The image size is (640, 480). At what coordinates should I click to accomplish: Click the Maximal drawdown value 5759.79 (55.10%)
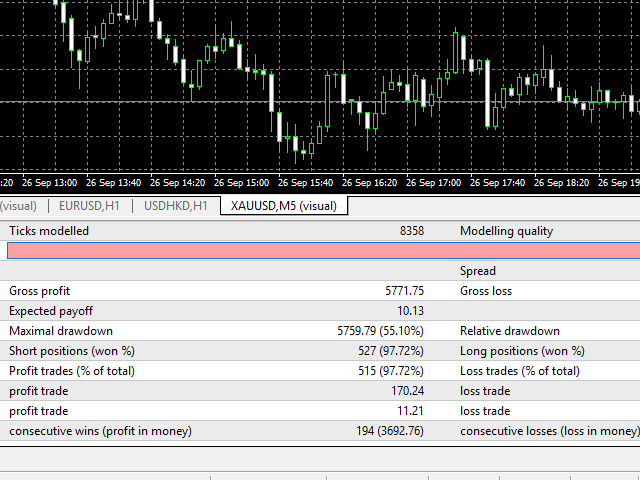tap(380, 331)
